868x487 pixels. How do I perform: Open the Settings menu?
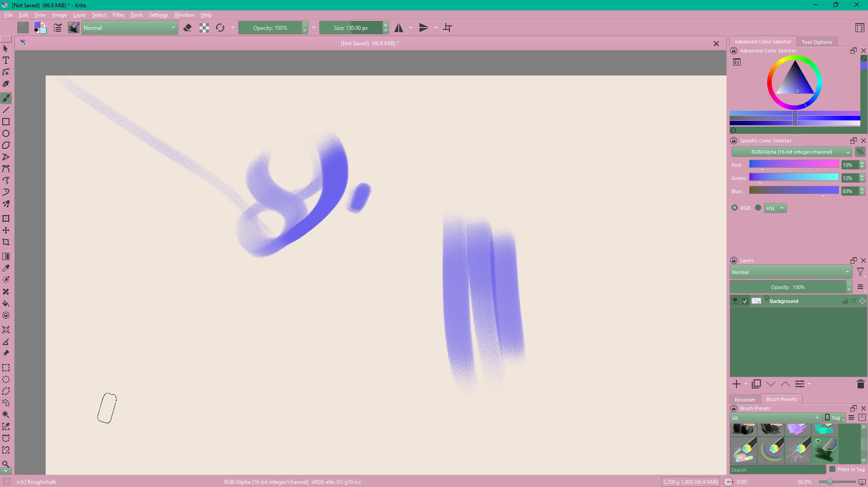[x=159, y=15]
